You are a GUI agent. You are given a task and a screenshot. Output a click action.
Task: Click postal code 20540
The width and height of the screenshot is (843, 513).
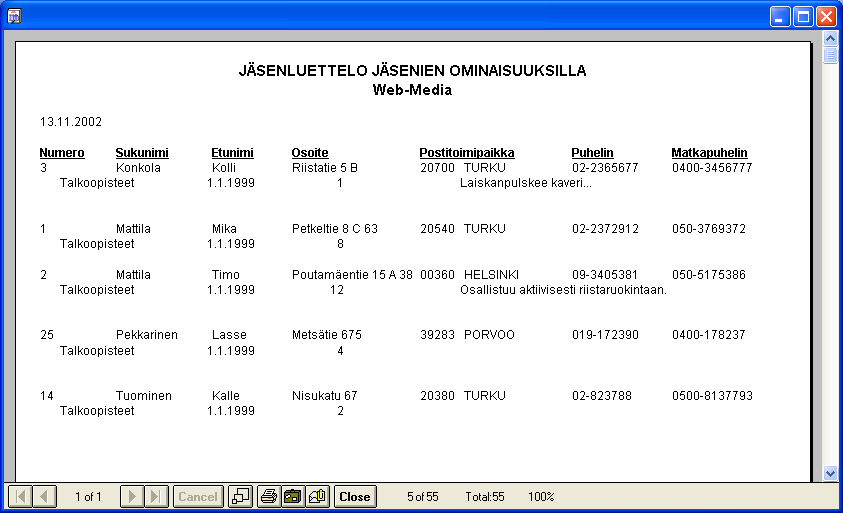click(438, 229)
